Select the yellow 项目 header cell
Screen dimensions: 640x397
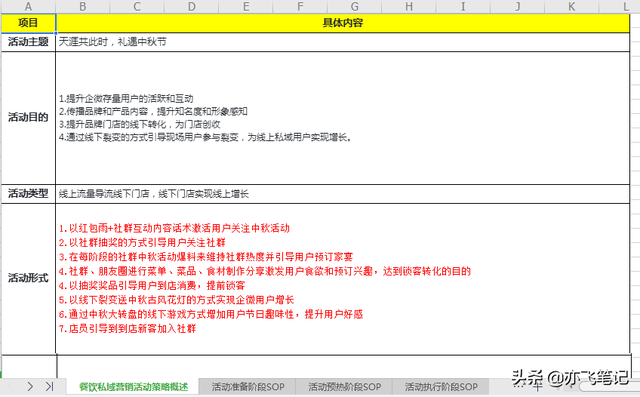(x=28, y=23)
